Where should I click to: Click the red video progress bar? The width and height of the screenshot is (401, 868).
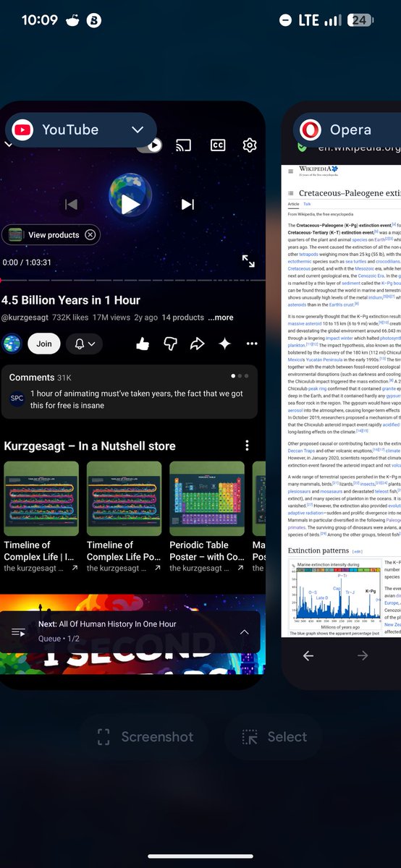133,280
